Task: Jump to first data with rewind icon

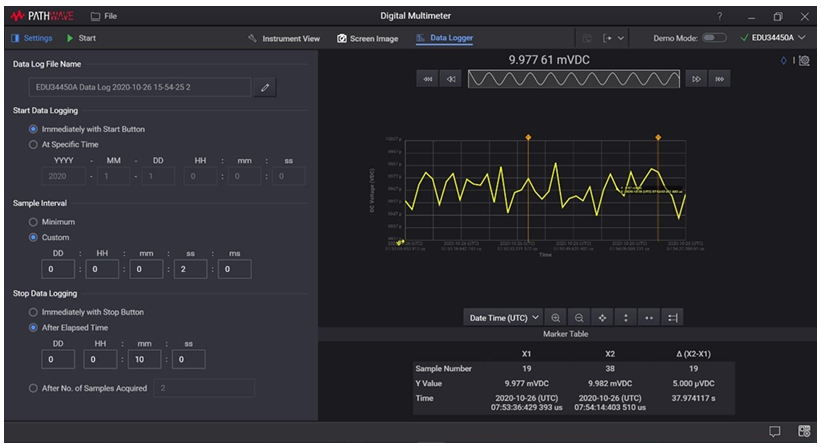Action: click(x=428, y=79)
